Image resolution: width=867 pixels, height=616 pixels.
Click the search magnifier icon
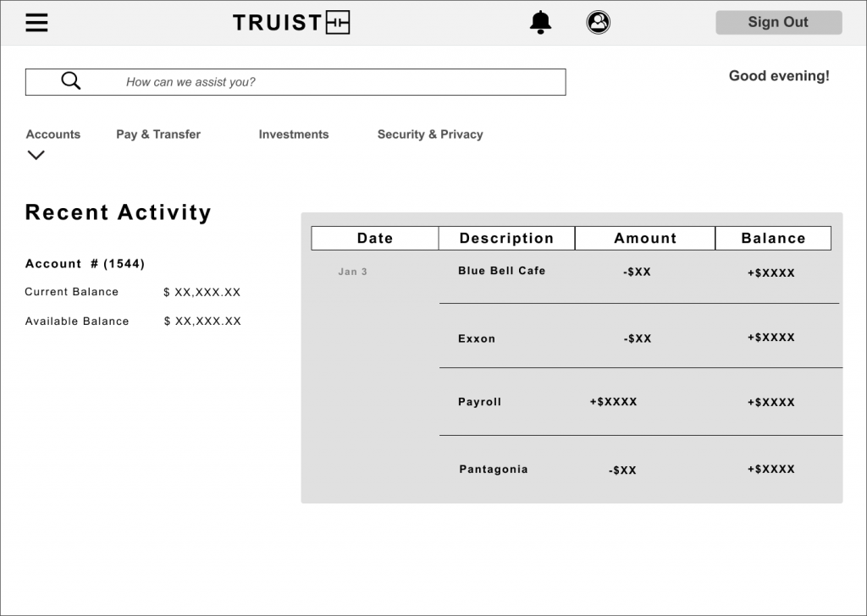[71, 81]
